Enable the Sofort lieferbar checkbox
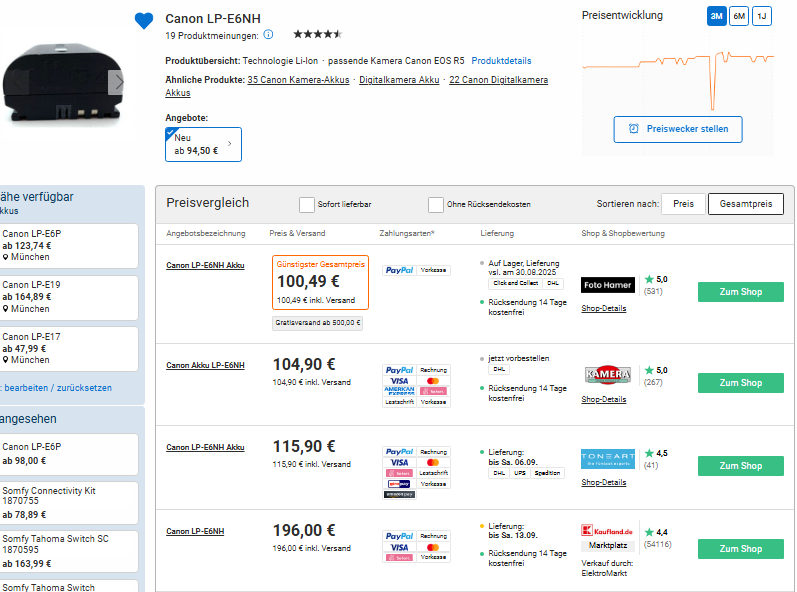The width and height of the screenshot is (797, 592). click(x=307, y=204)
